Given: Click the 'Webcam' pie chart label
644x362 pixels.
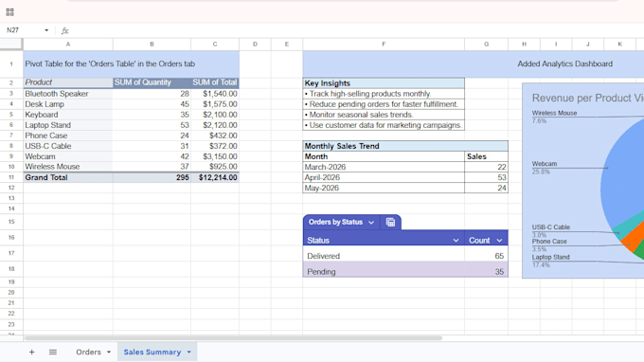Looking at the screenshot, I should pyautogui.click(x=545, y=164).
